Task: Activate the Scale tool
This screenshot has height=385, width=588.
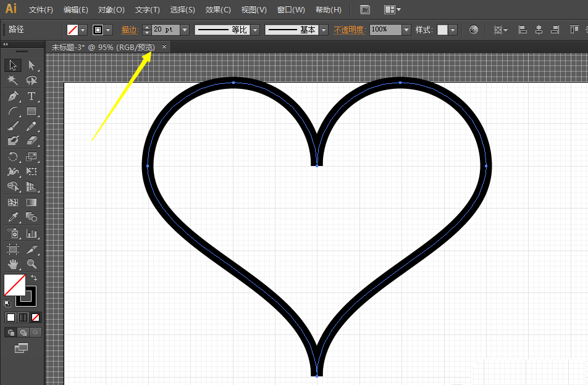Action: (x=31, y=157)
